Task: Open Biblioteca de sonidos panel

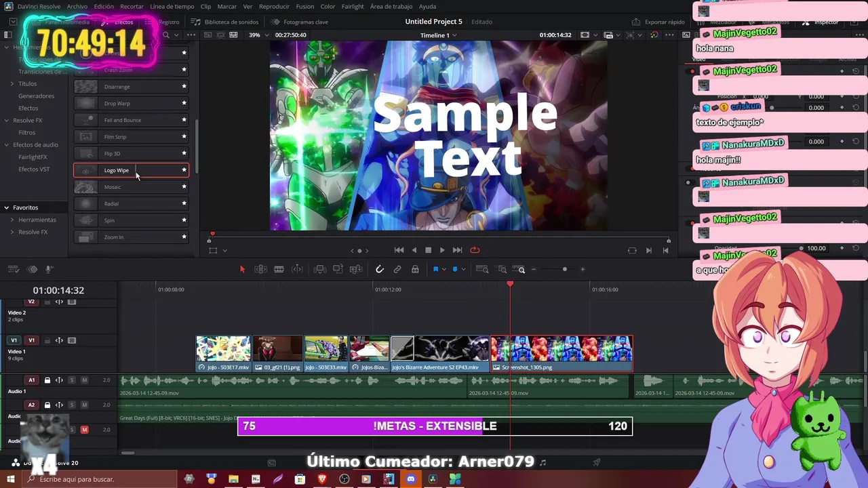Action: pos(225,22)
